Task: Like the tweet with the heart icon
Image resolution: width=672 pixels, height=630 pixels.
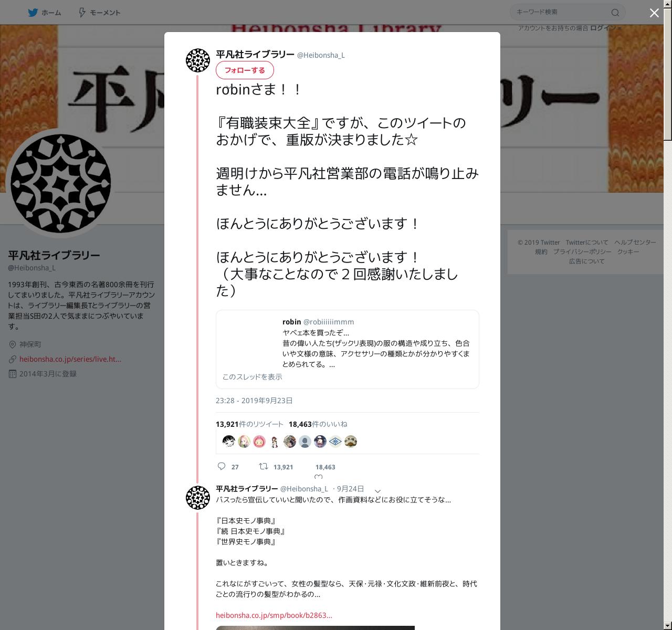Action: pyautogui.click(x=318, y=477)
